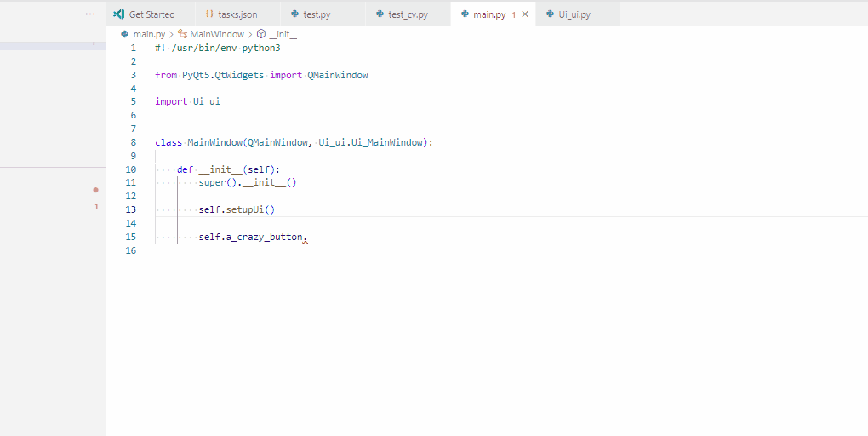
Task: Click line number 11 in the gutter
Action: pyautogui.click(x=131, y=183)
